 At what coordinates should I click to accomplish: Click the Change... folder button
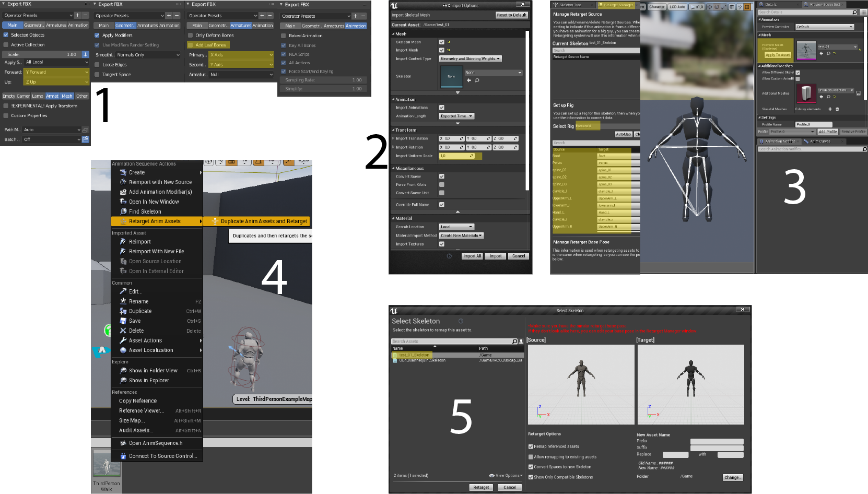(732, 477)
